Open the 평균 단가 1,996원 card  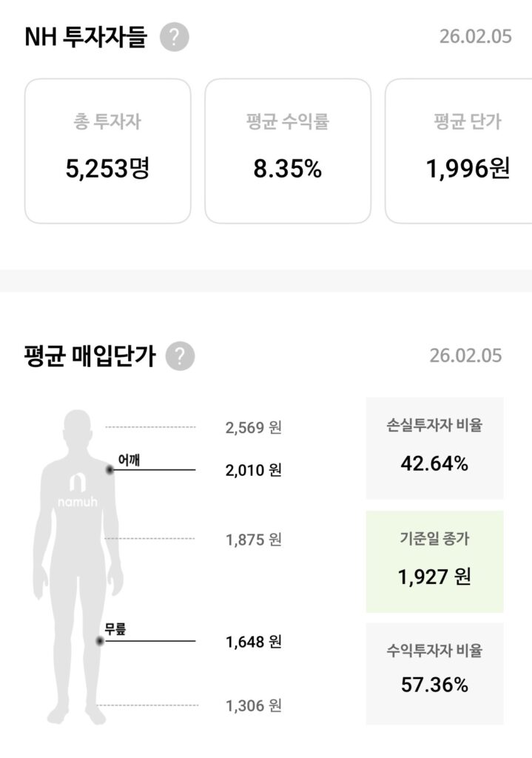click(459, 151)
